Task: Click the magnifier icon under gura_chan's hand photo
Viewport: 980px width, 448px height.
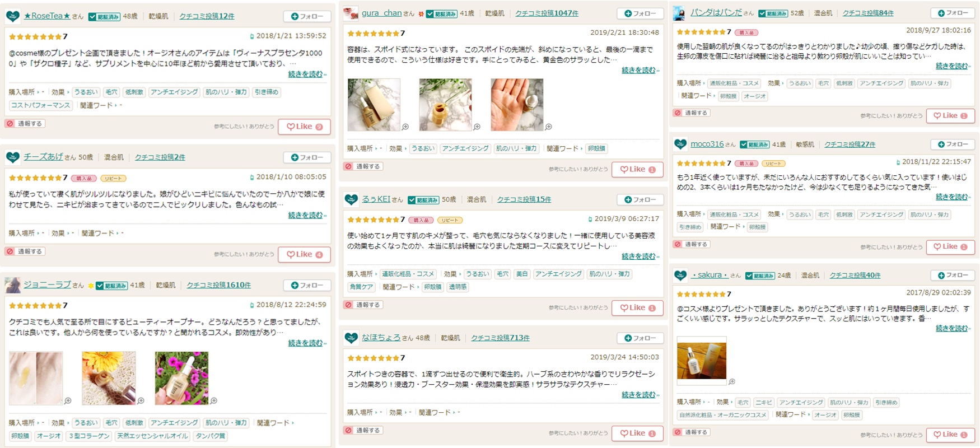Action: (549, 127)
